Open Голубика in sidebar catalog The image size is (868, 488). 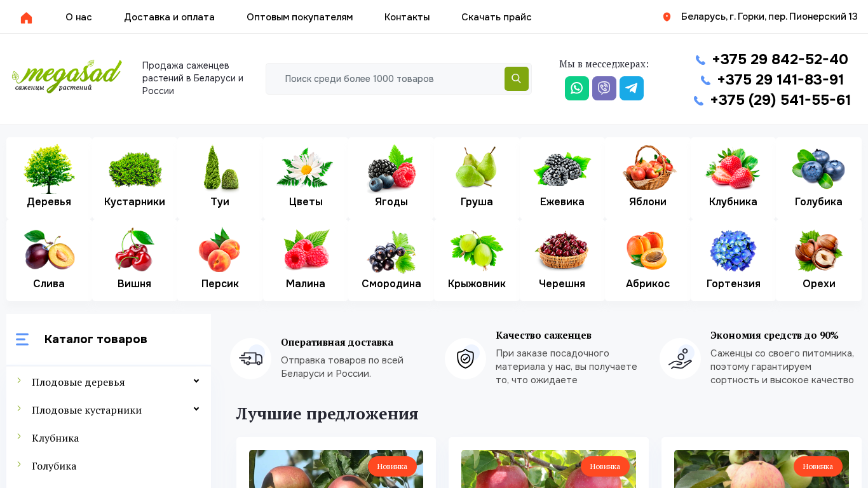(x=54, y=466)
